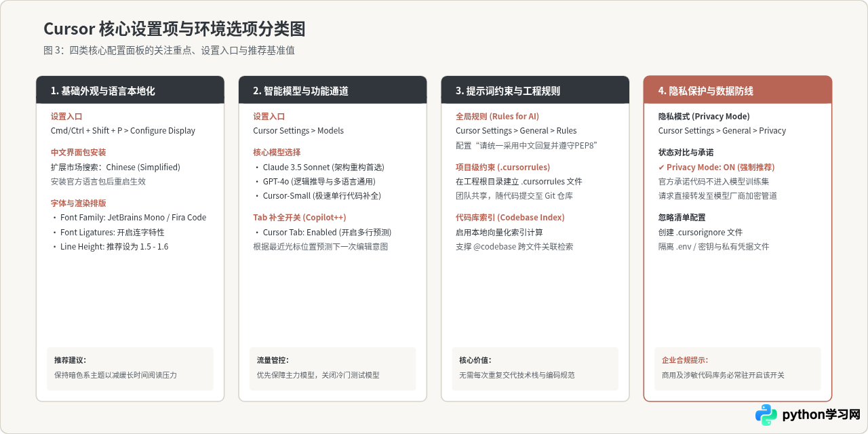Click the title 'Cursor 核心设置项与环境选项分类图'

click(x=174, y=29)
